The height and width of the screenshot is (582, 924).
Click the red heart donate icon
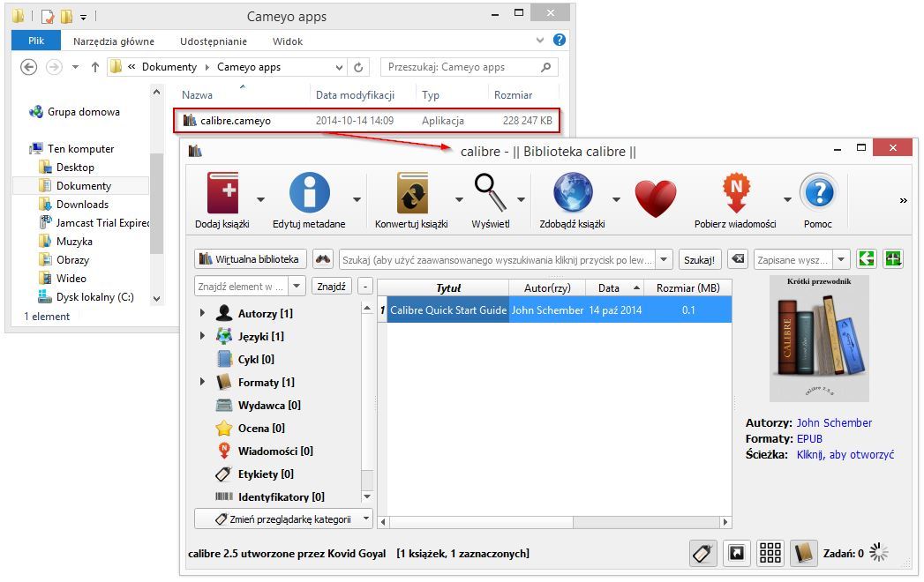[x=656, y=198]
